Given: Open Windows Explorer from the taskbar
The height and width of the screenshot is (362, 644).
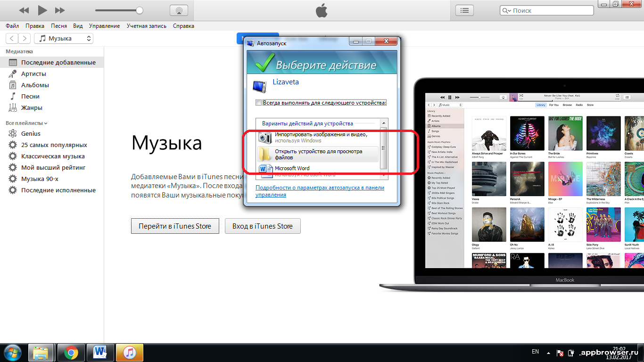Looking at the screenshot, I should 41,353.
